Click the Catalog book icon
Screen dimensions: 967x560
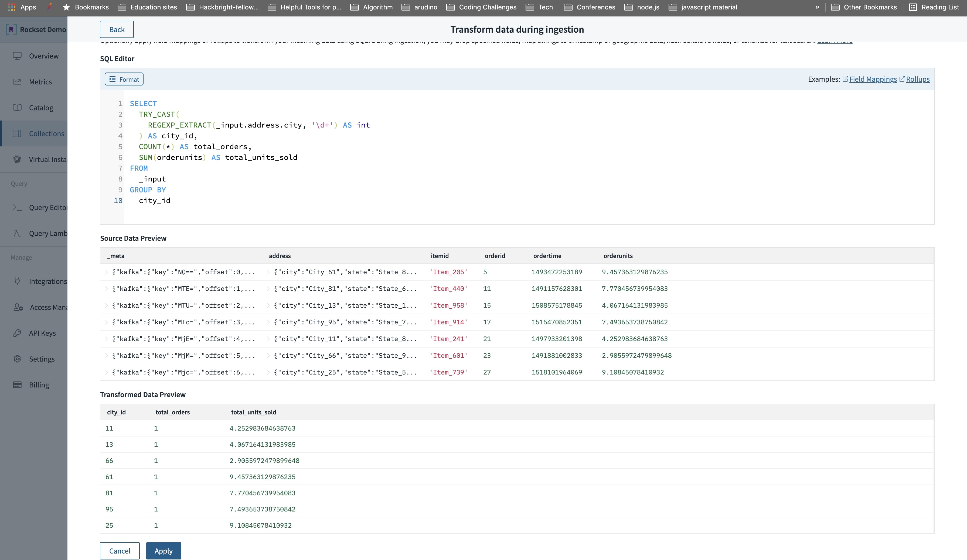click(x=17, y=108)
